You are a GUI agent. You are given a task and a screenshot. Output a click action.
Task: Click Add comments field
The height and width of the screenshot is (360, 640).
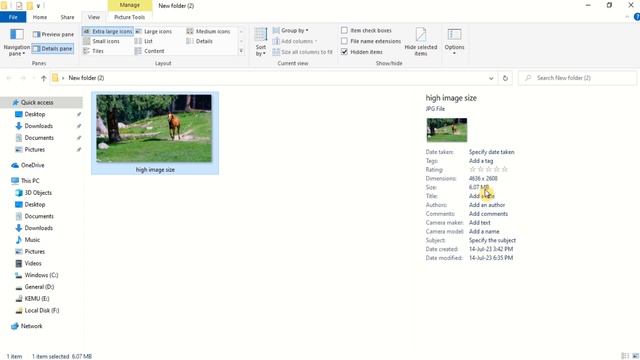[x=488, y=214]
